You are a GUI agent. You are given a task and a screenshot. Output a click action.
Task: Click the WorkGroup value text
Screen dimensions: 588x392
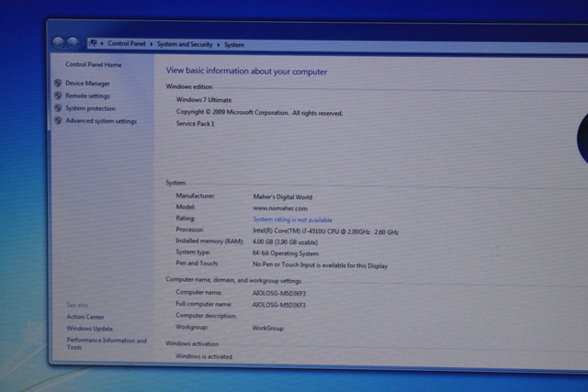coord(267,328)
